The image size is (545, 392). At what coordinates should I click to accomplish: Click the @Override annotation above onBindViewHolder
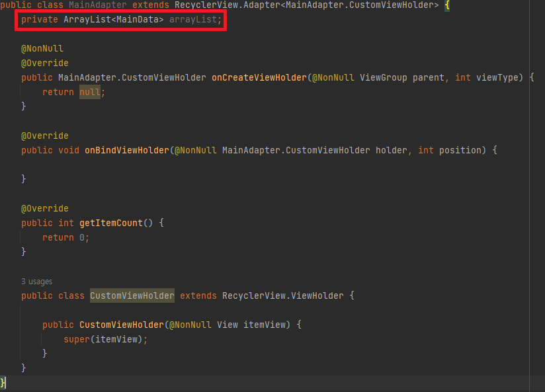(x=45, y=136)
